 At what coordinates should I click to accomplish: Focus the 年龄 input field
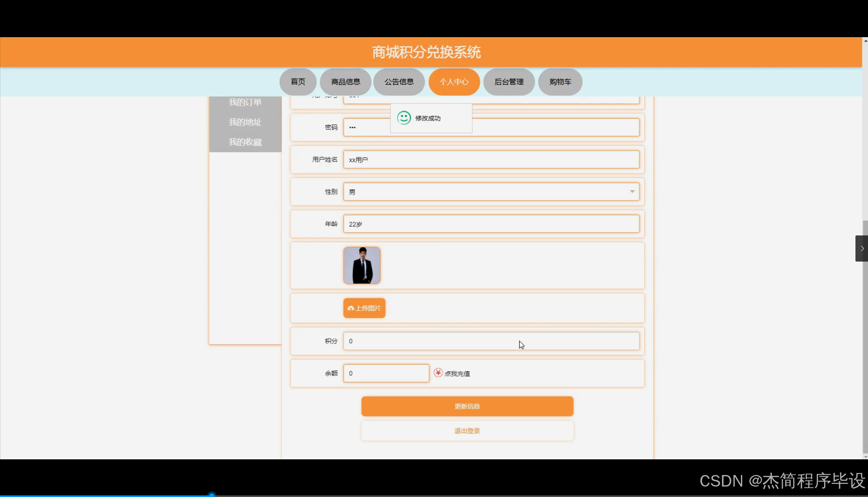492,224
